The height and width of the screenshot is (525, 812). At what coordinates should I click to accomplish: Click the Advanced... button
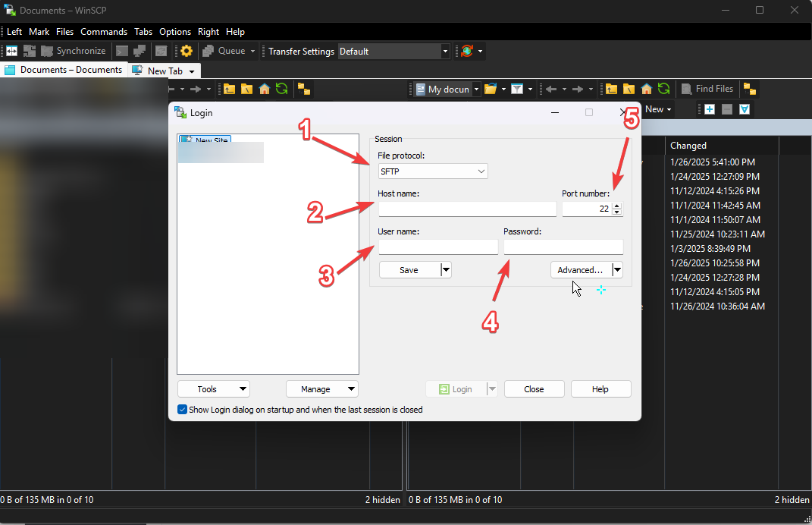(x=581, y=270)
